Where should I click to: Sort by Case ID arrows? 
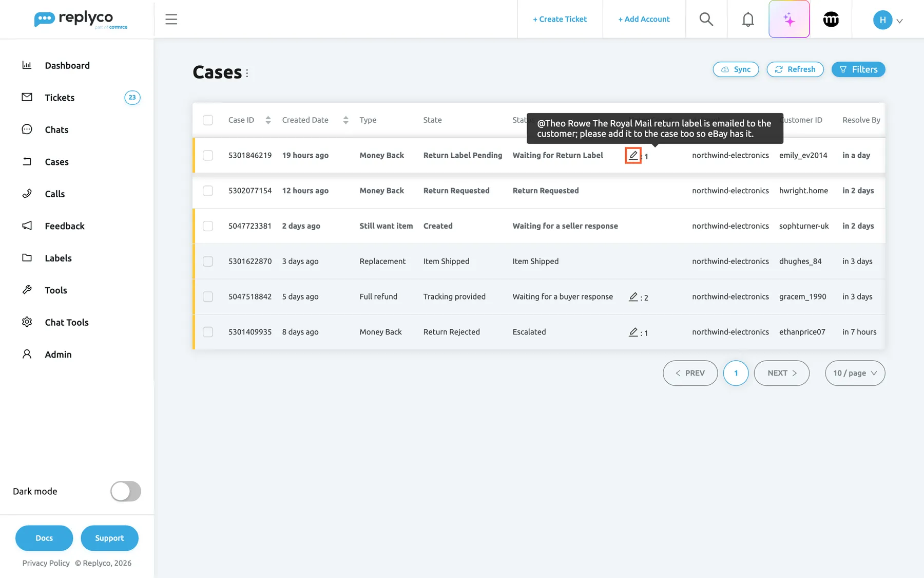point(268,120)
